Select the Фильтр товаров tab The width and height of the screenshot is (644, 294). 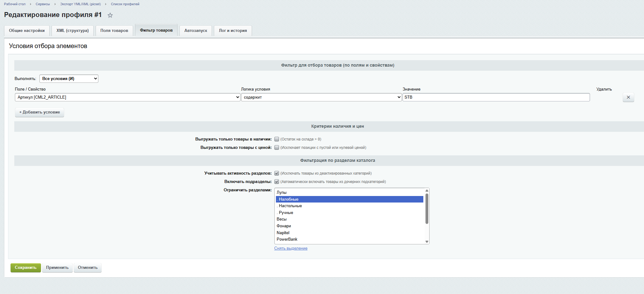pos(156,30)
